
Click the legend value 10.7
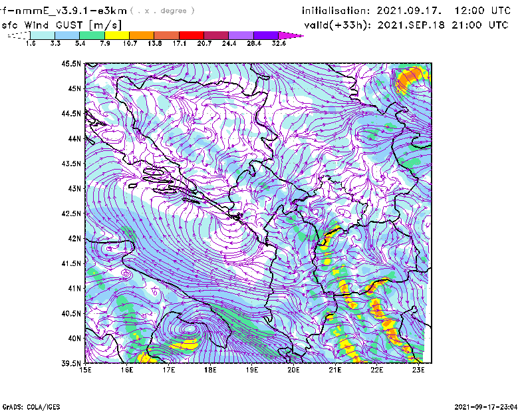(130, 43)
